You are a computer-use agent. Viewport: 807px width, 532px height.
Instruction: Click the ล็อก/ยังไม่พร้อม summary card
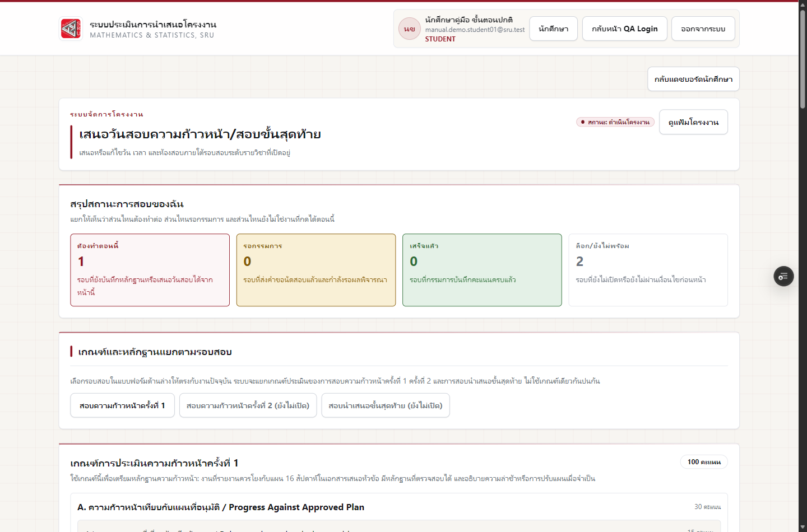pyautogui.click(x=648, y=270)
